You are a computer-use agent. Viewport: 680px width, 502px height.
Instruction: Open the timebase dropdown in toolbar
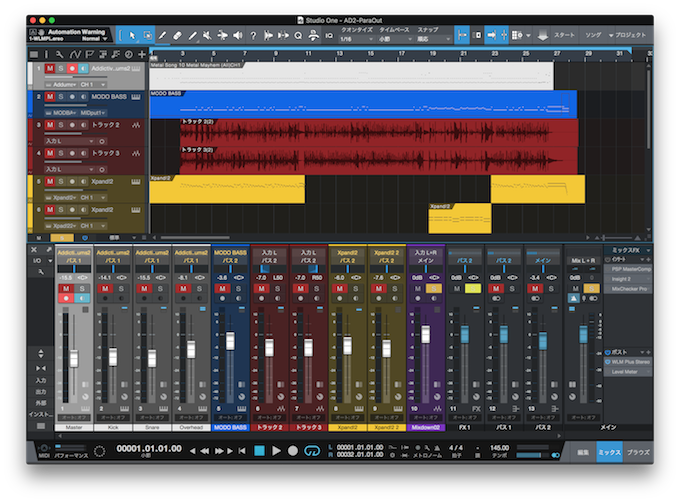395,39
